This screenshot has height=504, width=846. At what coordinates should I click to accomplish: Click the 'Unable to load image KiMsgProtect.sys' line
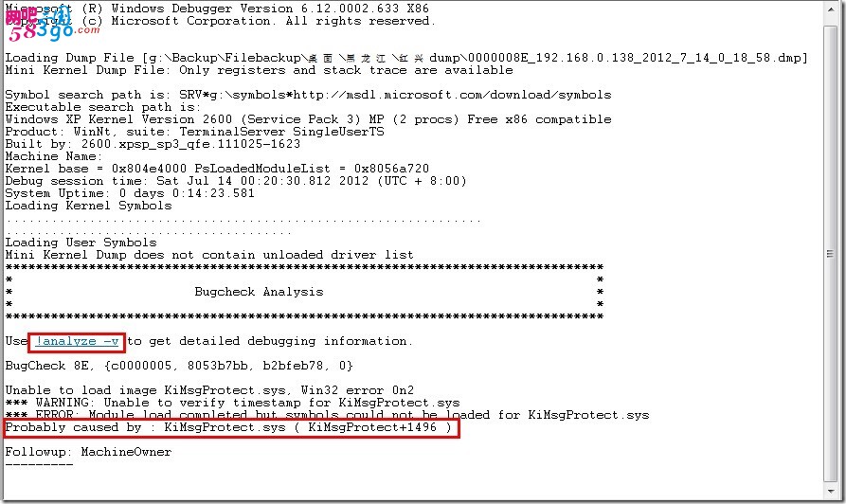point(209,390)
